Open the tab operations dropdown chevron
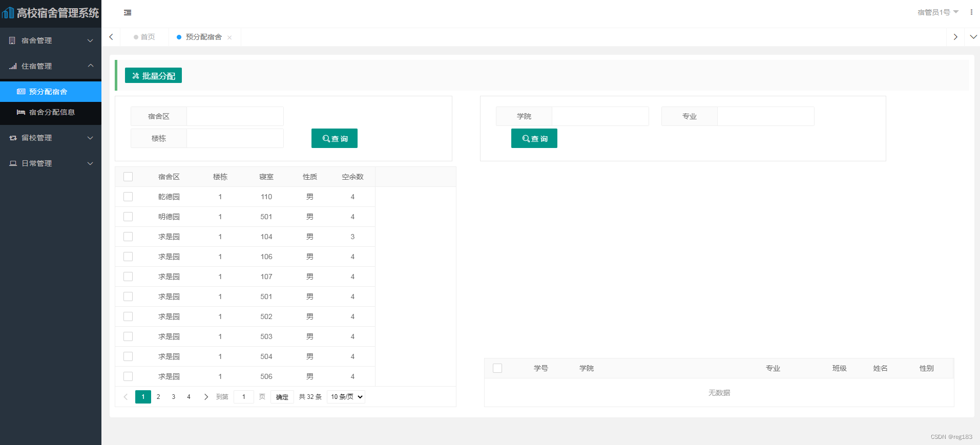This screenshot has width=980, height=445. tap(973, 37)
